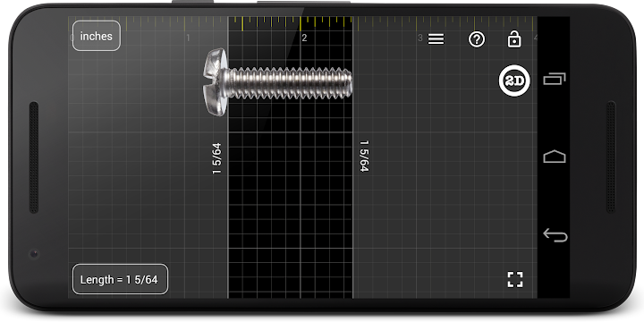Tap the fullscreen corners icon
This screenshot has height=322, width=644.
(x=515, y=279)
